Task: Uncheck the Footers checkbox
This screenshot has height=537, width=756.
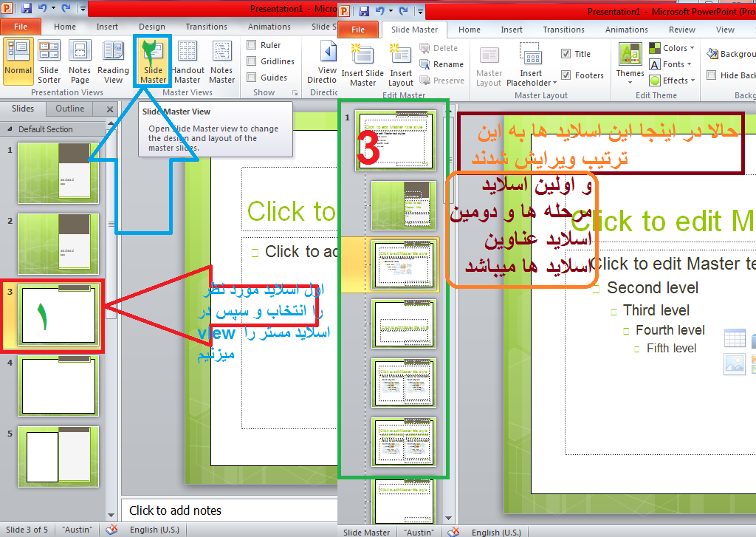Action: pyautogui.click(x=566, y=75)
